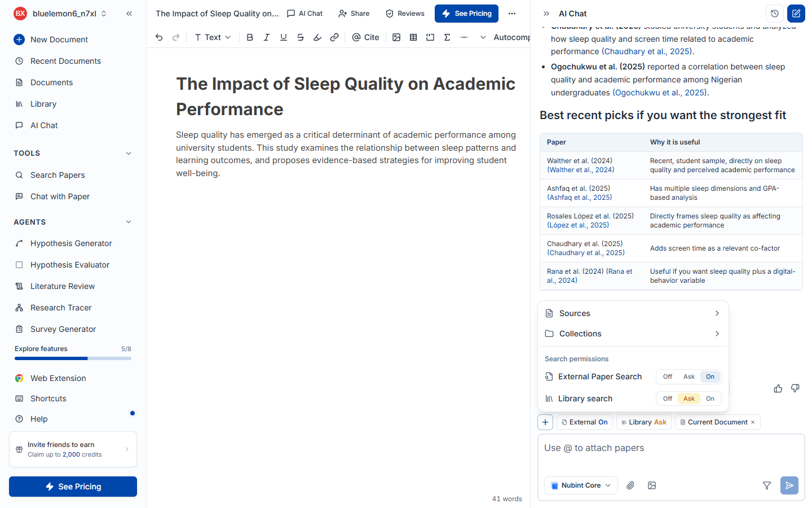Attach an image in chat input
This screenshot has height=508, width=812.
coord(652,485)
